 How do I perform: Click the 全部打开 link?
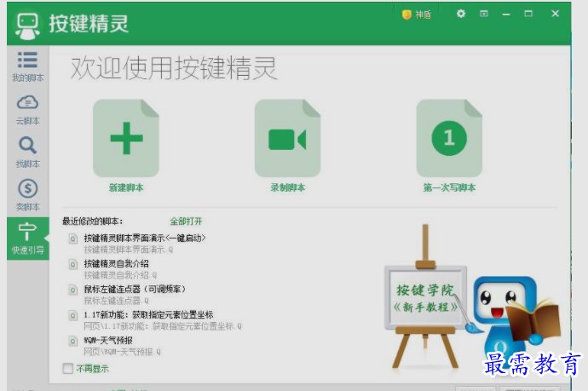pyautogui.click(x=186, y=221)
